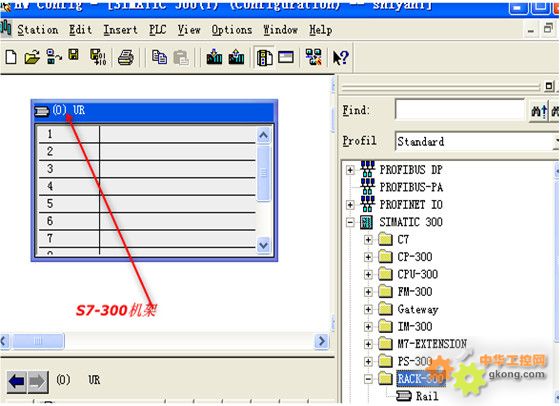
Task: Click the Download to Module icon
Action: pos(214,57)
